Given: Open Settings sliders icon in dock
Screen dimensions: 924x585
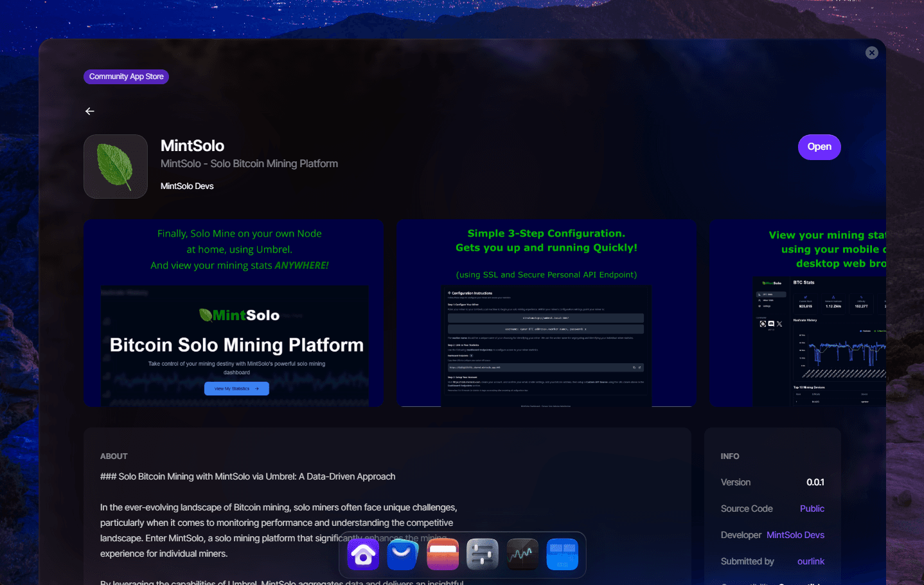Looking at the screenshot, I should (x=483, y=554).
